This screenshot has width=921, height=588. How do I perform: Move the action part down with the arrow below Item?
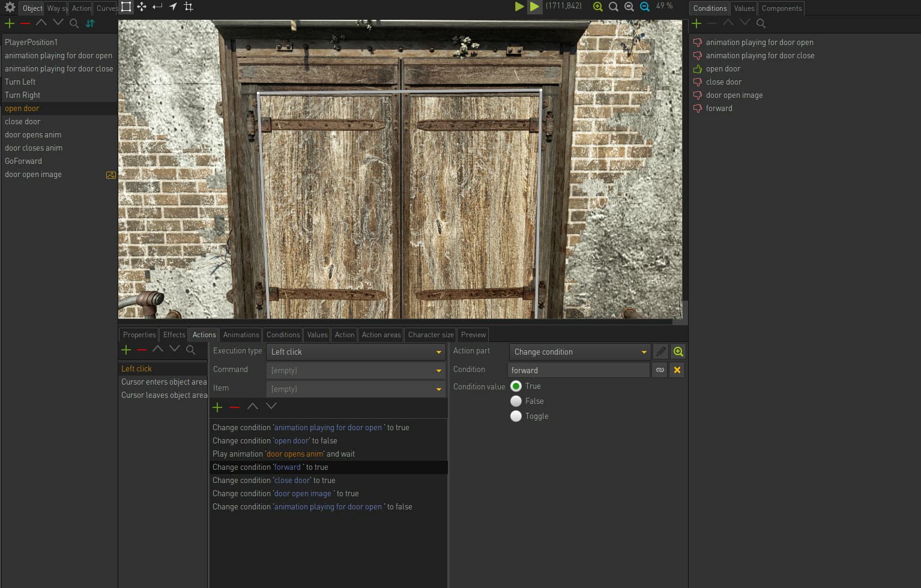pos(271,407)
